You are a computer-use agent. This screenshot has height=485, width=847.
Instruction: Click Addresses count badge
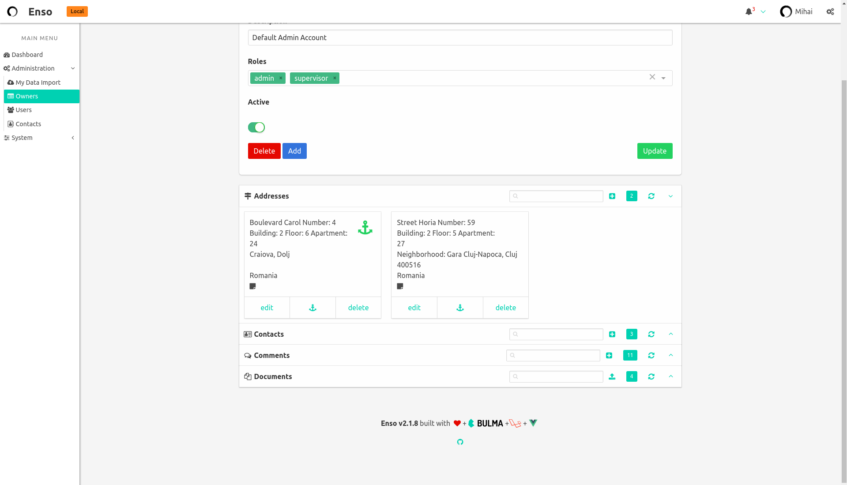pos(631,196)
